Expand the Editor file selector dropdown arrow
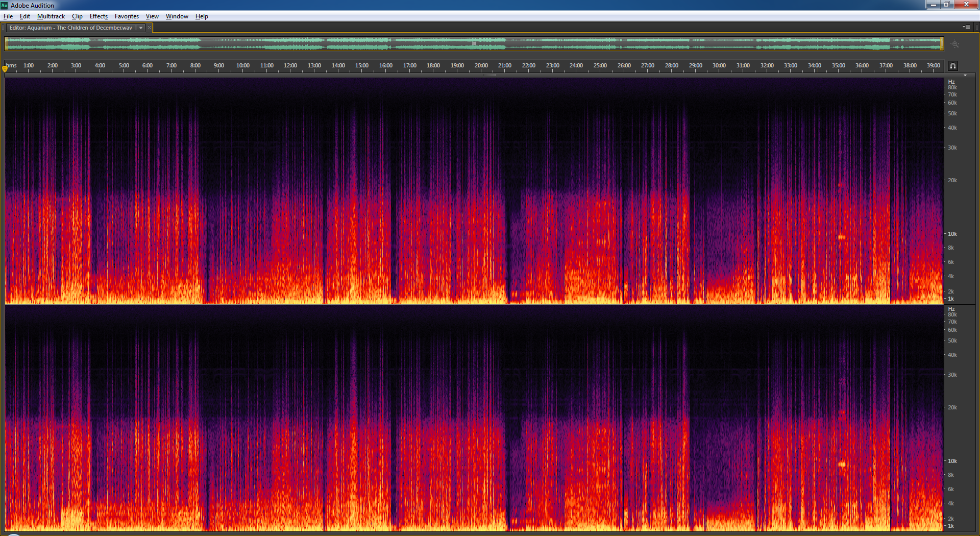Viewport: 980px width, 536px height. (x=141, y=28)
